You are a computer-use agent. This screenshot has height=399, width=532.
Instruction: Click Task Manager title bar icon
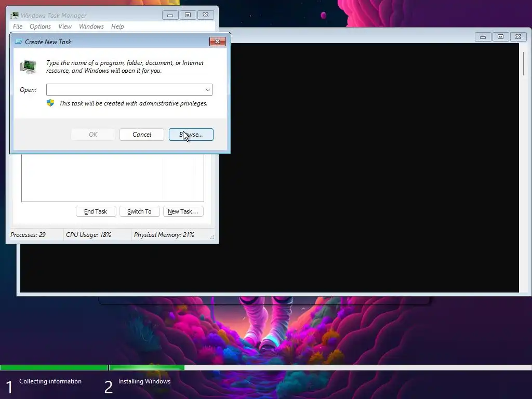tap(14, 15)
